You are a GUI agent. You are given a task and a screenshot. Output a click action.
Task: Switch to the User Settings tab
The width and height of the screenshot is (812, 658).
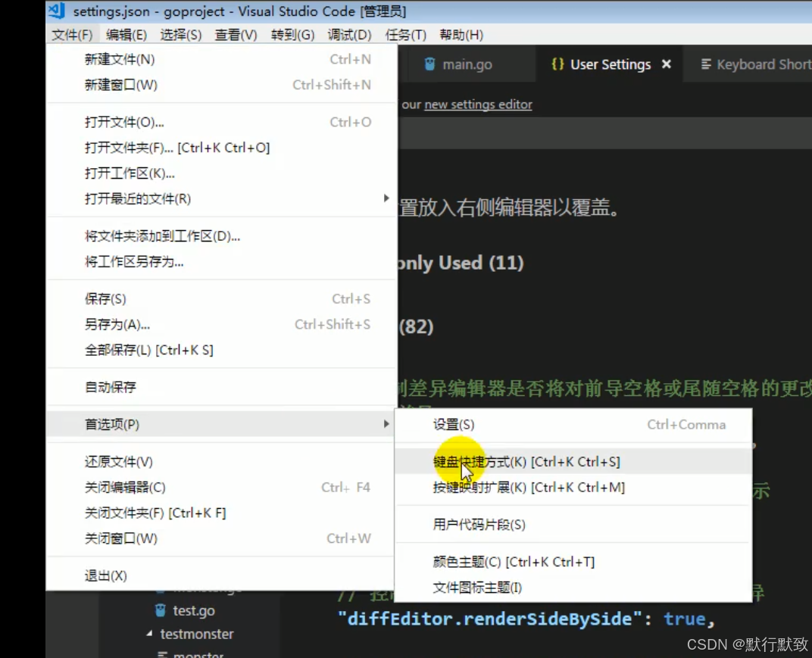point(609,64)
